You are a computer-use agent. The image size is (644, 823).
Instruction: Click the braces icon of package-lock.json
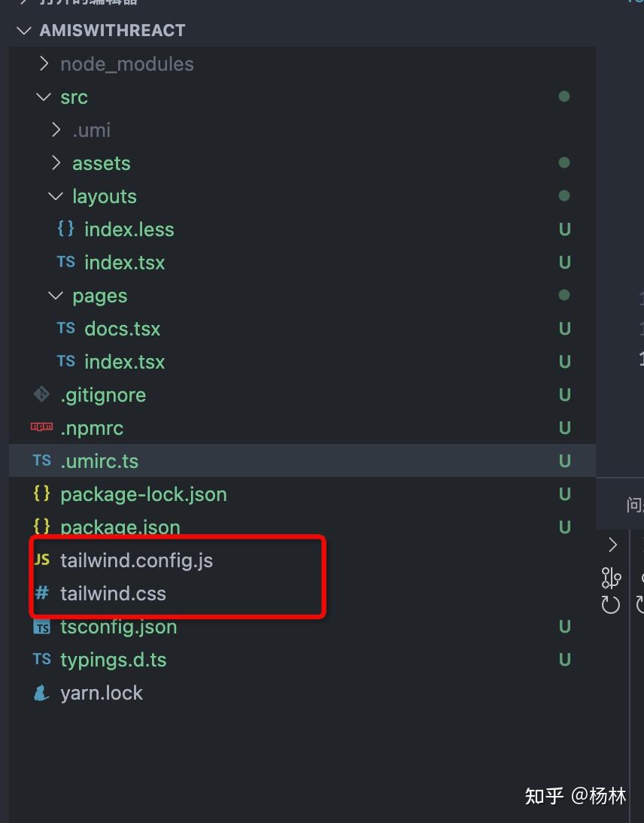pos(41,493)
